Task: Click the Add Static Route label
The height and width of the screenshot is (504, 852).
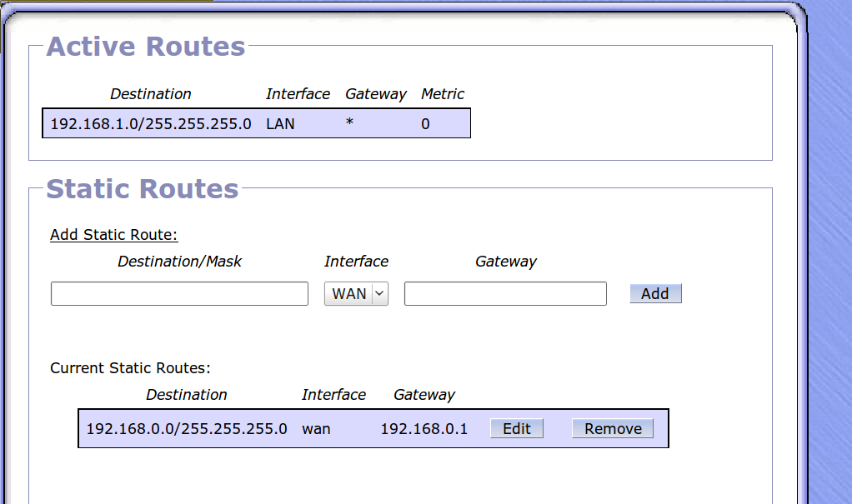Action: 114,235
